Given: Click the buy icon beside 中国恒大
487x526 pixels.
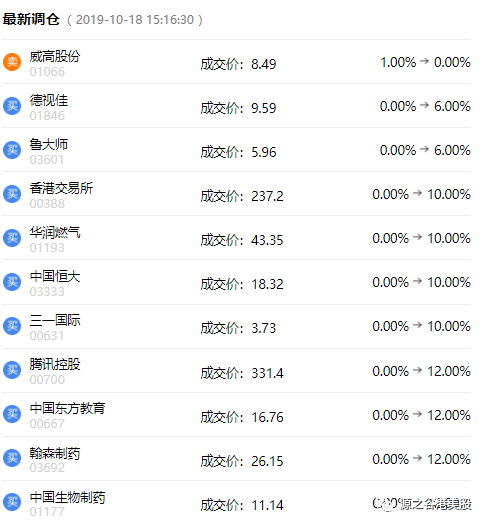Looking at the screenshot, I should click(x=12, y=282).
